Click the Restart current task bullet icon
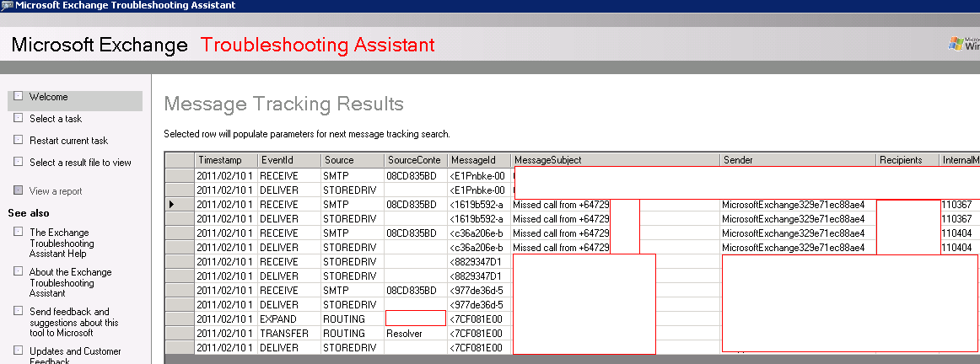The width and height of the screenshot is (980, 364). (18, 140)
